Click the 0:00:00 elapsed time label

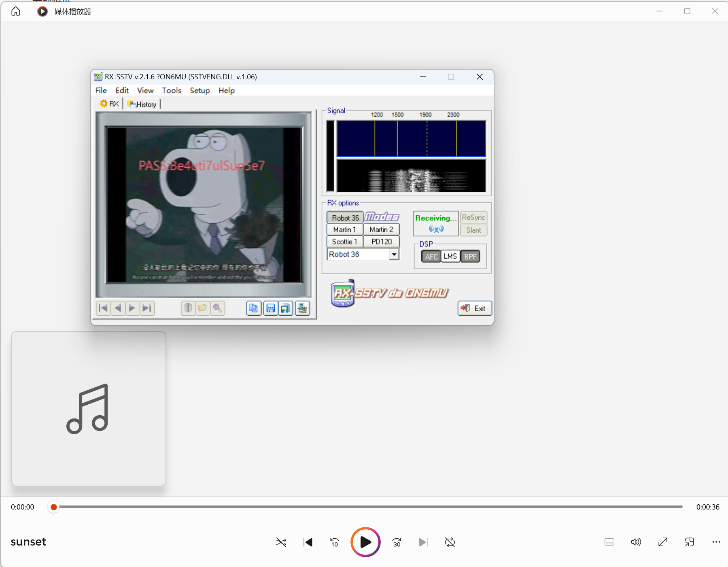tap(23, 507)
